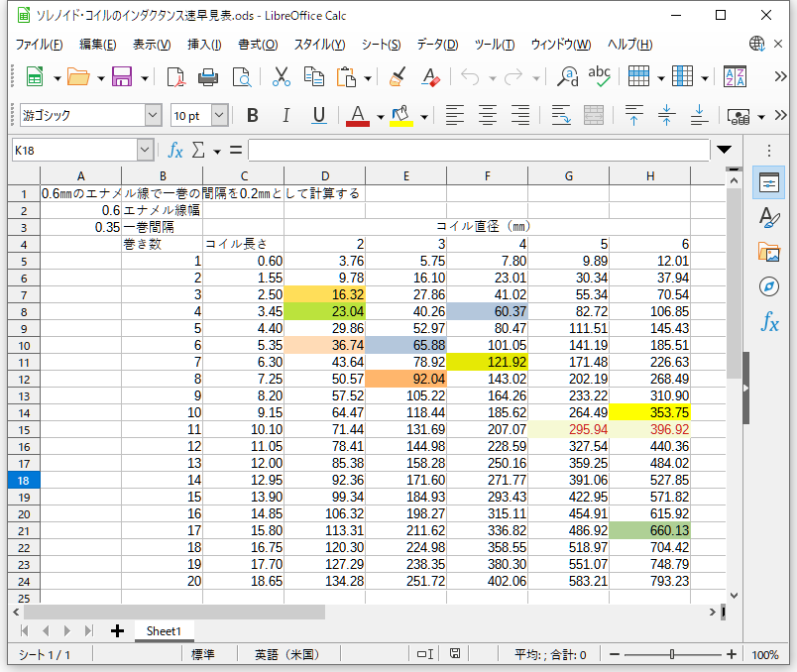This screenshot has height=672, width=797.
Task: Expand the Name Box dropdown for K18
Action: click(x=145, y=150)
